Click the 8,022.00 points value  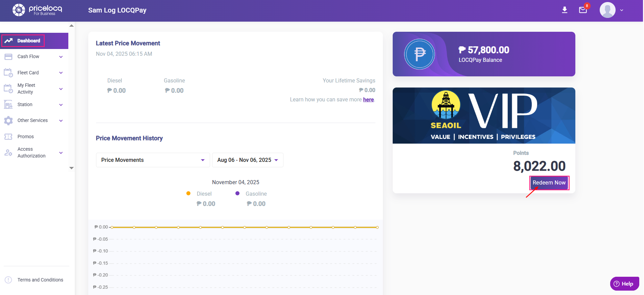539,166
